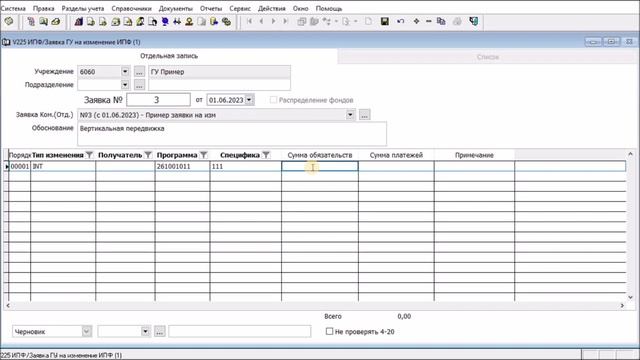Go to first record with navigation arrow
Viewport: 640px width, 360px height.
249,21
